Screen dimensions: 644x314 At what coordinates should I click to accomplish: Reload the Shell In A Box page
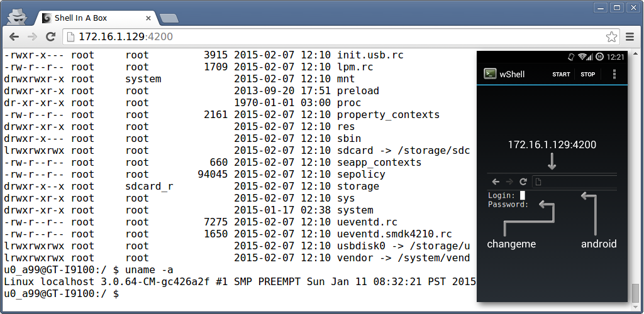[x=50, y=37]
